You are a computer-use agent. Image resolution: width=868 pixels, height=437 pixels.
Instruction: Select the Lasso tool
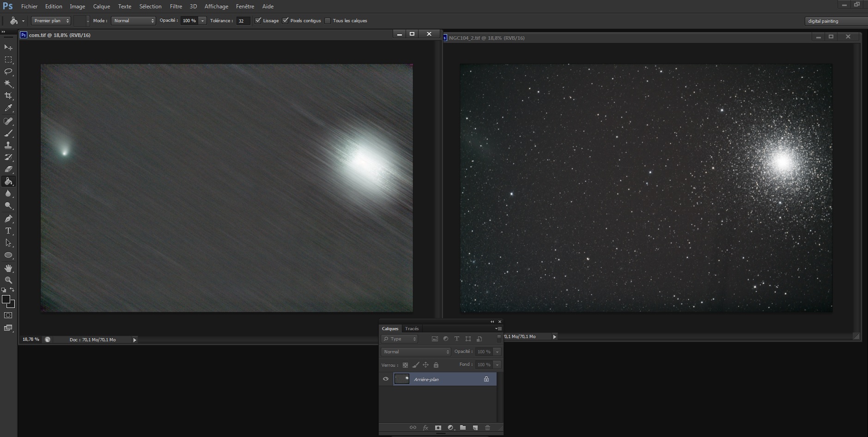[x=8, y=72]
